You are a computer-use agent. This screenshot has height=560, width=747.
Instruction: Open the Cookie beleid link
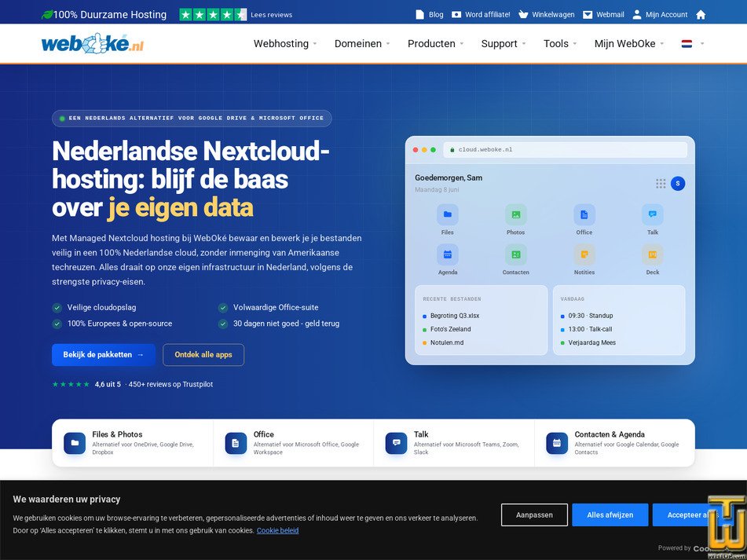[x=278, y=530]
